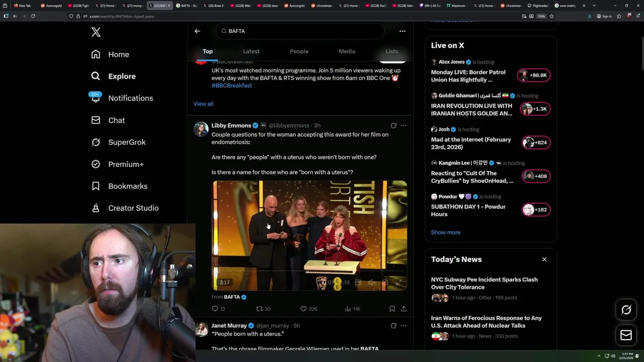Open more options on Janet Murray post

(x=404, y=326)
